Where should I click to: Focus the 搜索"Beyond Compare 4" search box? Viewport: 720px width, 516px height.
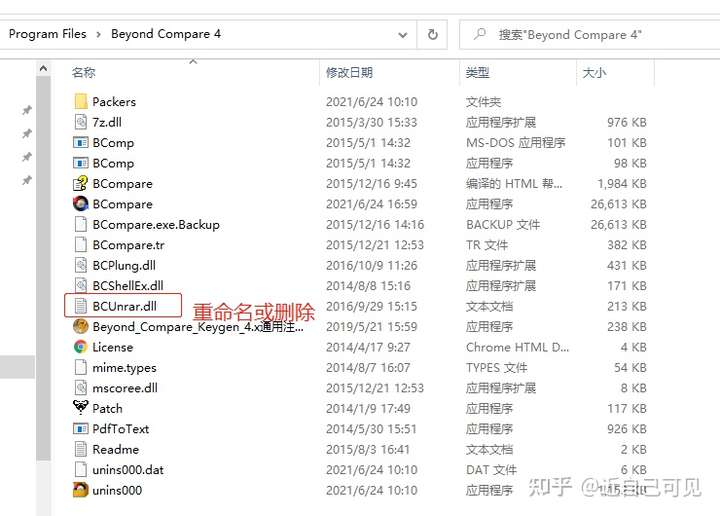click(x=590, y=34)
